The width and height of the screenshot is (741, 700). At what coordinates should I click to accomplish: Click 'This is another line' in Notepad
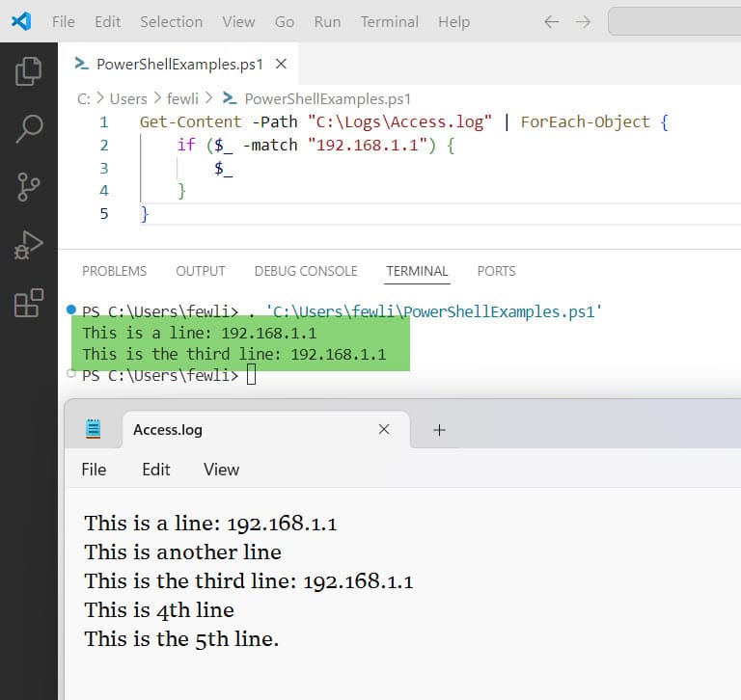point(183,552)
